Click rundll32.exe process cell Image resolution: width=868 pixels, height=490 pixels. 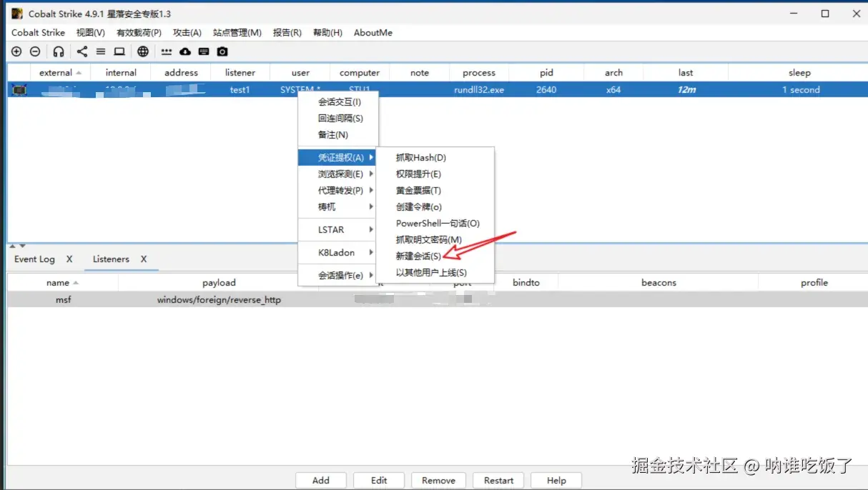click(x=479, y=90)
